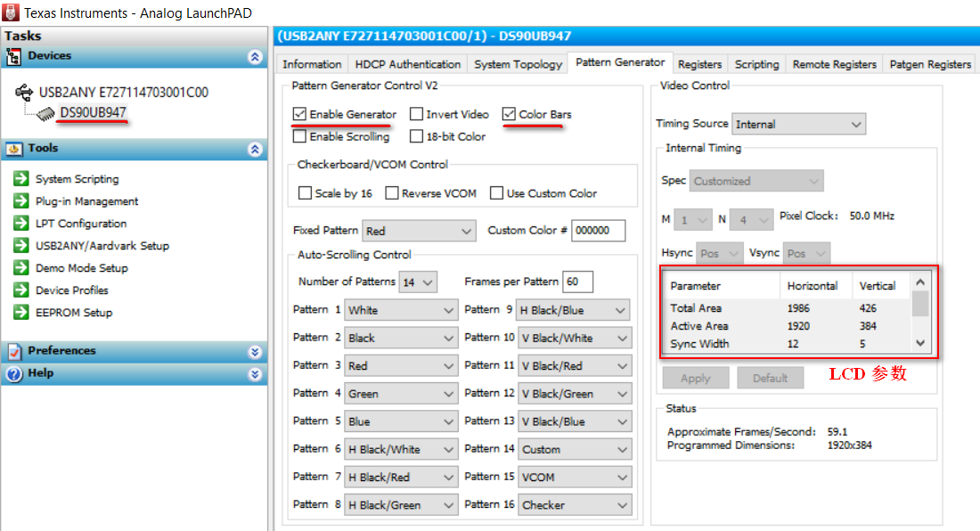Toggle the Color Bars checkbox
This screenshot has height=531, width=980.
pyautogui.click(x=509, y=115)
